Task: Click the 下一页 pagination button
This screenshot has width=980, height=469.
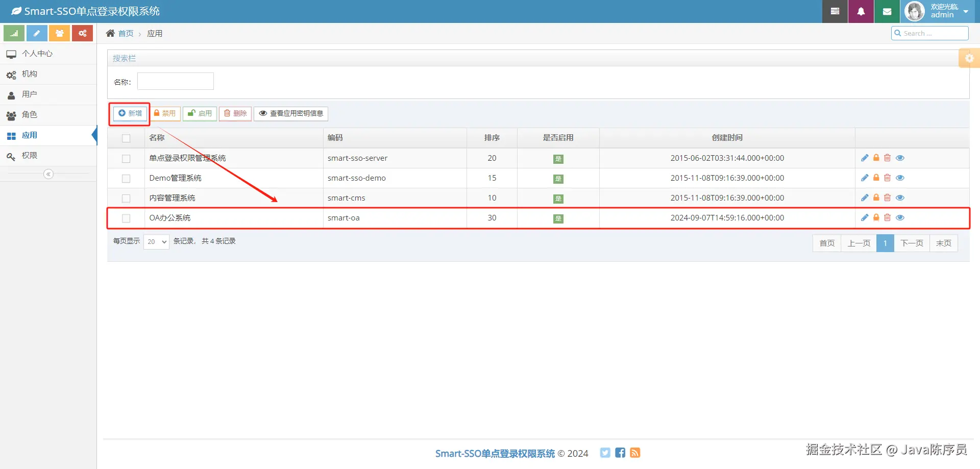Action: pyautogui.click(x=912, y=243)
